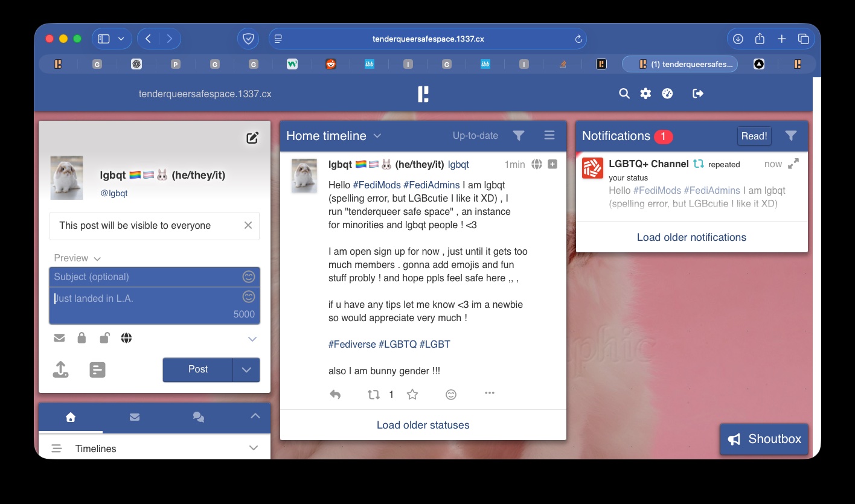
Task: Open the search magnifier in the header
Action: [624, 94]
